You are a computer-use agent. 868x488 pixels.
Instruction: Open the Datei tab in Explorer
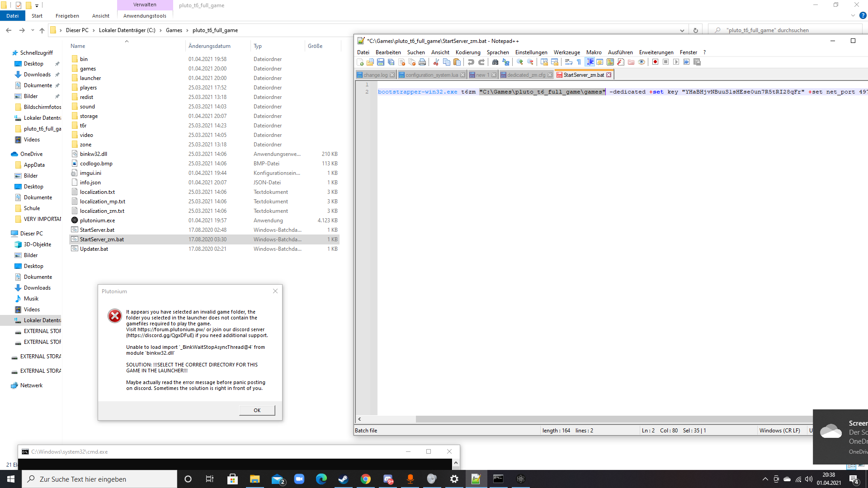point(13,16)
